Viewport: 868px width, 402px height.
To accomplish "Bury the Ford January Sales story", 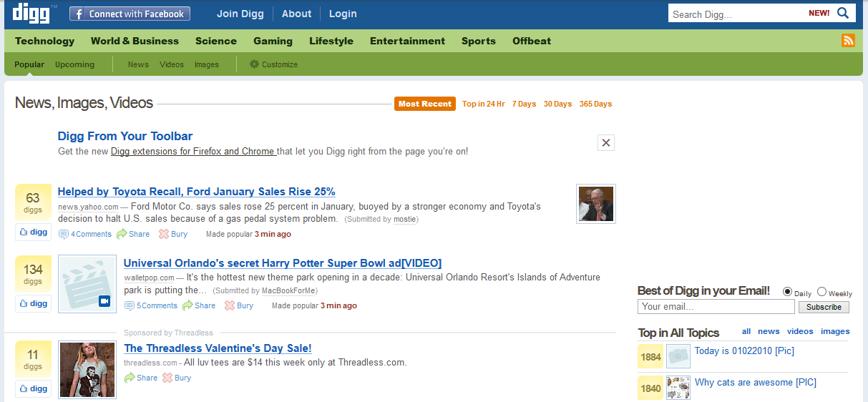I will (173, 234).
